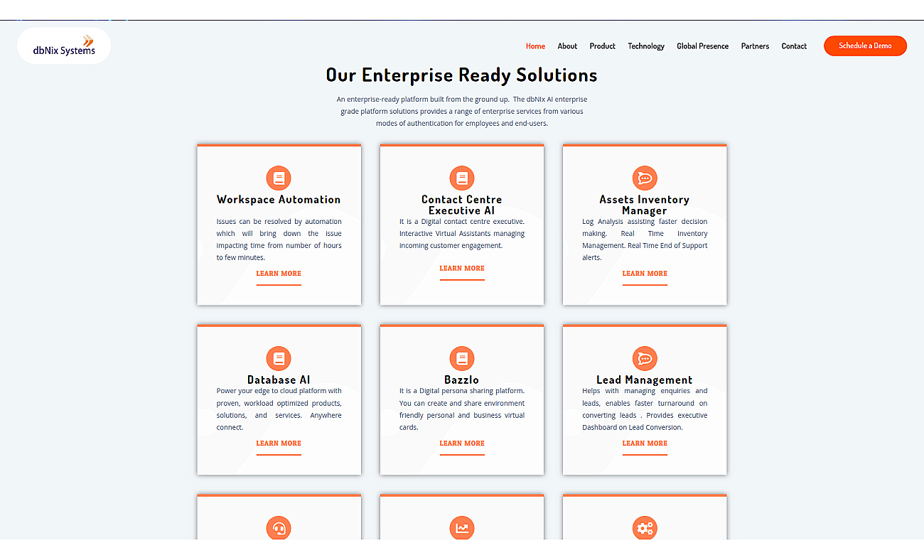This screenshot has width=924, height=560.
Task: Click the line chart analytics icon
Action: (x=462, y=528)
